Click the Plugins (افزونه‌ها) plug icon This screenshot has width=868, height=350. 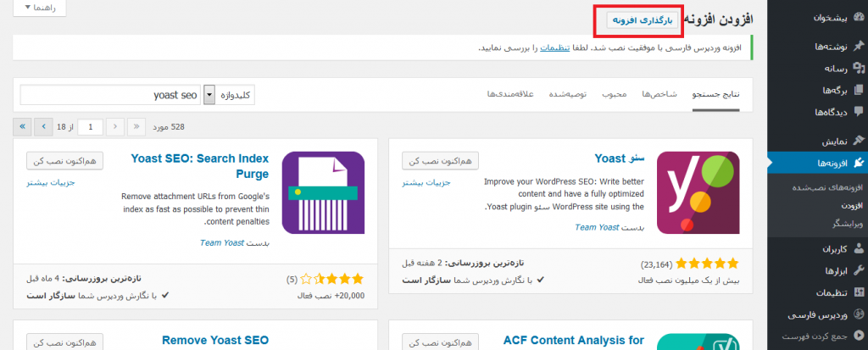[860, 163]
